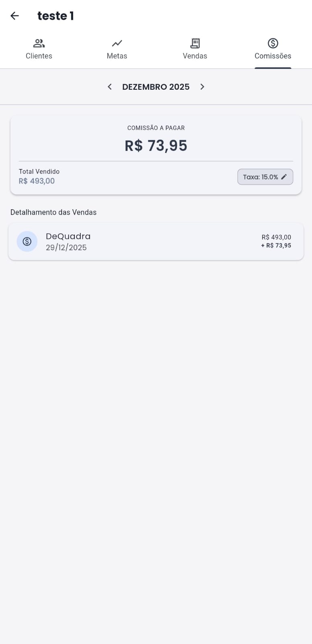Go to previous month with left chevron
Viewport: 312px width, 644px height.
point(109,87)
